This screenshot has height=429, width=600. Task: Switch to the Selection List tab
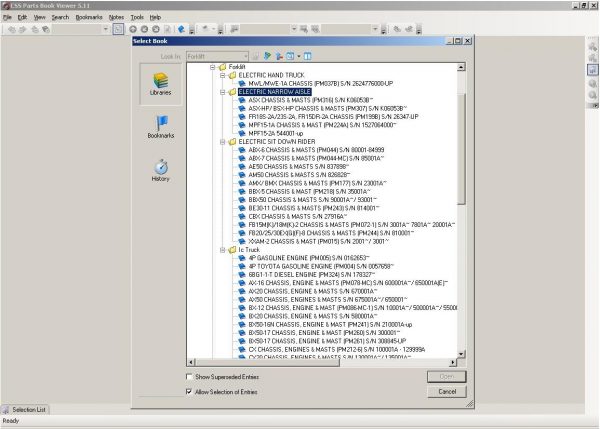click(25, 409)
